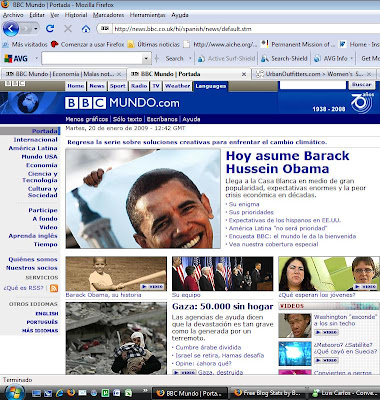The height and width of the screenshot is (400, 380).
Task: Launch Internet Explorer from quick launch
Action: coord(60,393)
